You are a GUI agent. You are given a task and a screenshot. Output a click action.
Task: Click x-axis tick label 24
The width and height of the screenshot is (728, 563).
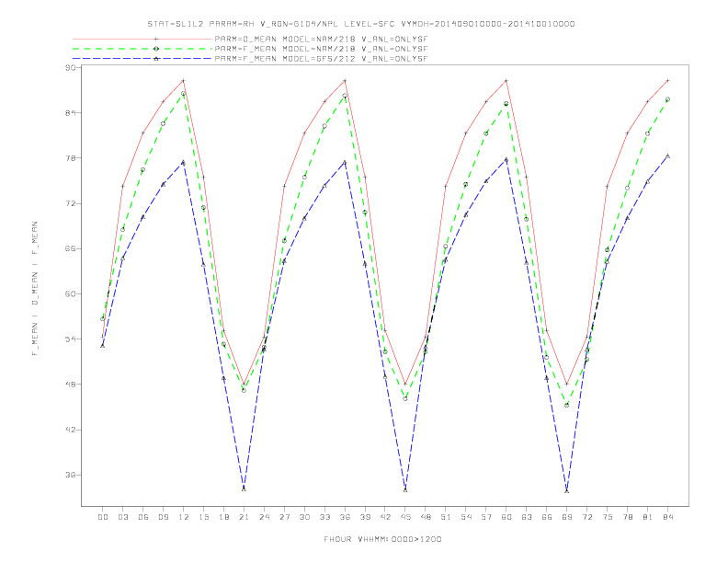[264, 517]
